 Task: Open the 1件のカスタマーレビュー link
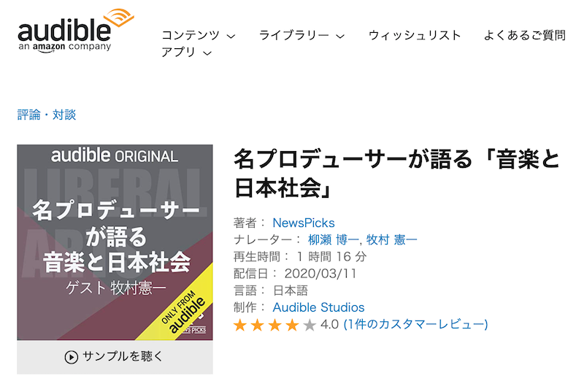pos(415,324)
